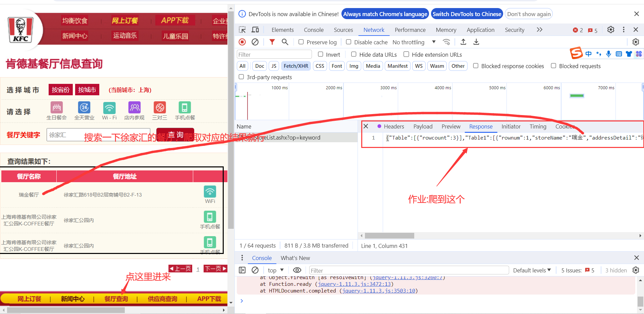
Task: Open console settings gear
Action: (x=636, y=270)
